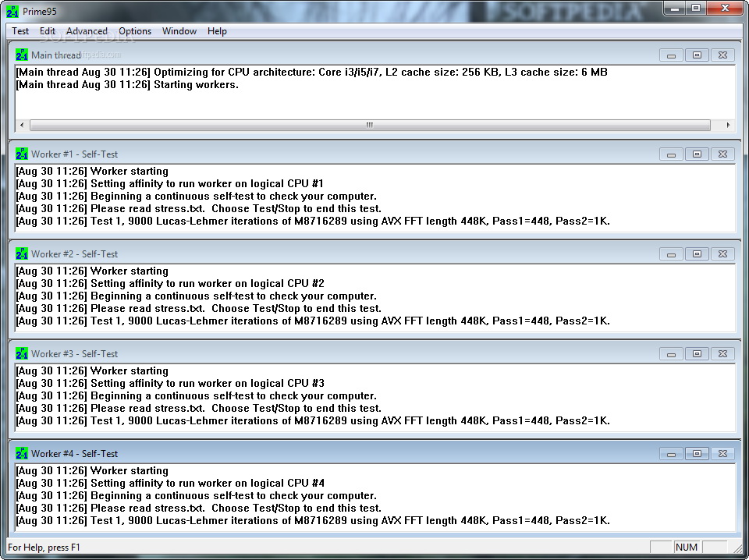The width and height of the screenshot is (749, 560).
Task: Click the Worker #1 - Self-Test title
Action: (75, 154)
